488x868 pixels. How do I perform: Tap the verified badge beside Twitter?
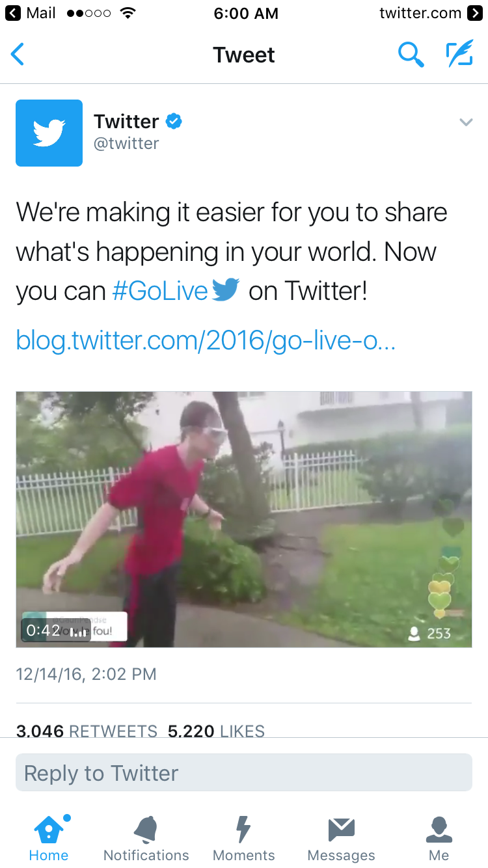tap(174, 120)
